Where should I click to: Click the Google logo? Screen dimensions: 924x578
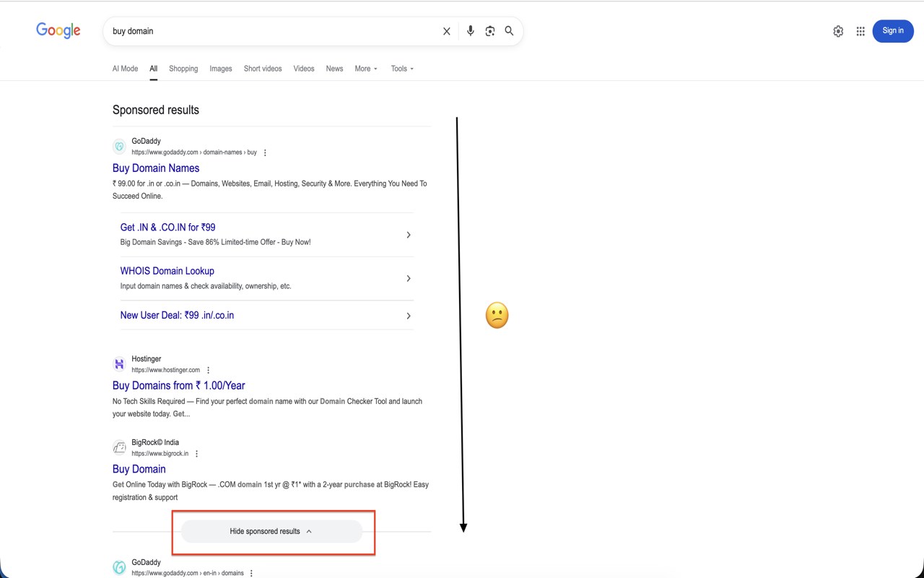(58, 30)
